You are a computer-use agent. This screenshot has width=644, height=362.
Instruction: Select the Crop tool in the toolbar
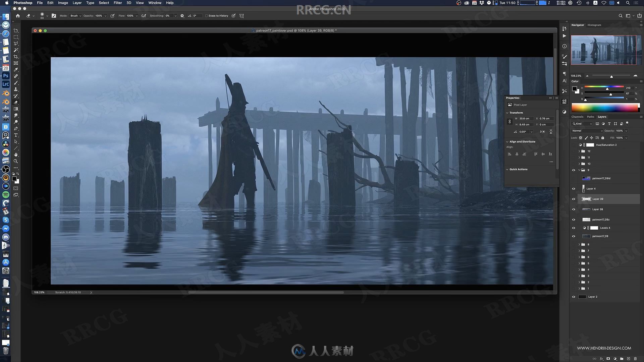[16, 57]
